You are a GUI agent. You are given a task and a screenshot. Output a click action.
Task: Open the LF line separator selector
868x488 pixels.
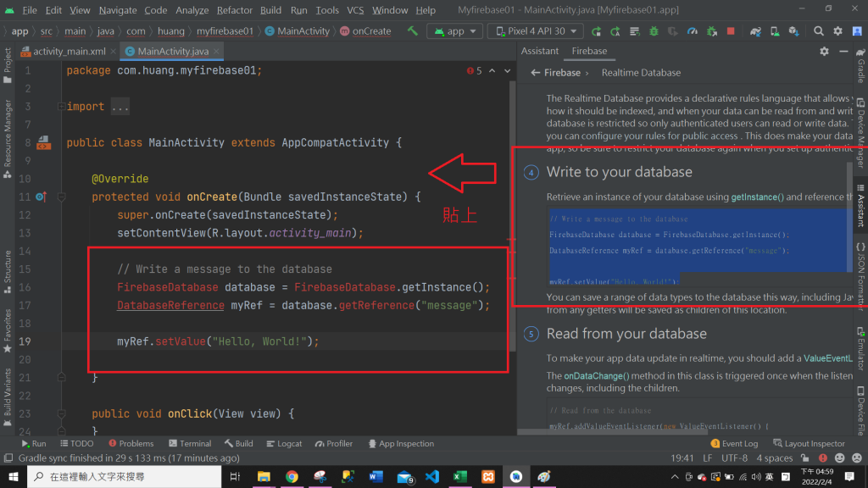tap(708, 458)
